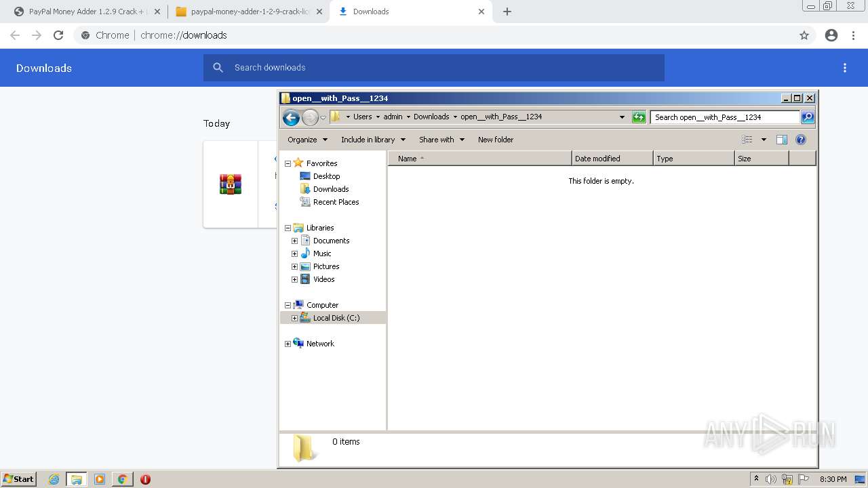The width and height of the screenshot is (868, 488).
Task: Switch to the paypal-money-adder-1-2-9-crack tab
Action: coord(248,12)
